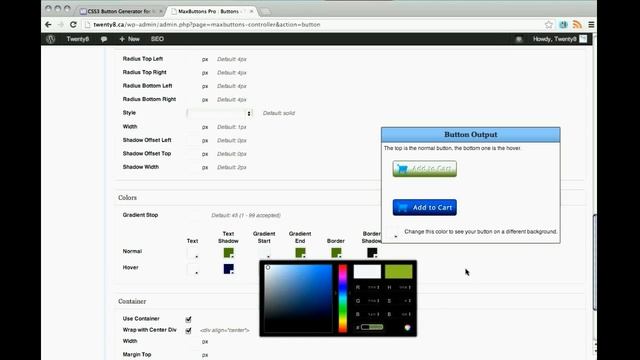Close the CSS3 Button Generator tab
The height and width of the screenshot is (360, 640).
tap(160, 11)
